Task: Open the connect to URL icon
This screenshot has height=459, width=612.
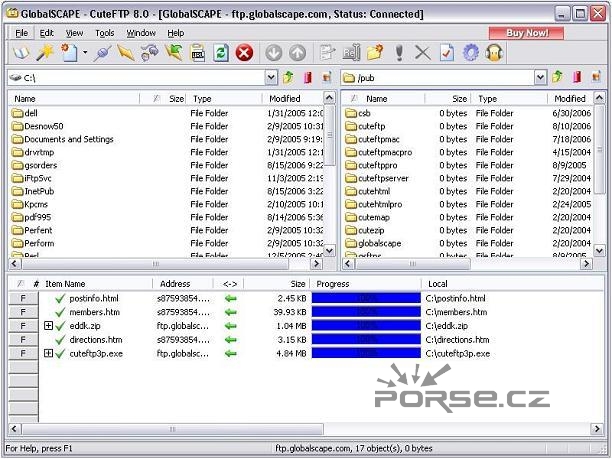Action: 197,53
